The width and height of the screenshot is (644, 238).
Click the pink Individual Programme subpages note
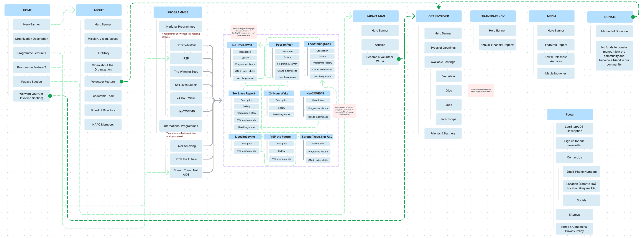pos(243,32)
